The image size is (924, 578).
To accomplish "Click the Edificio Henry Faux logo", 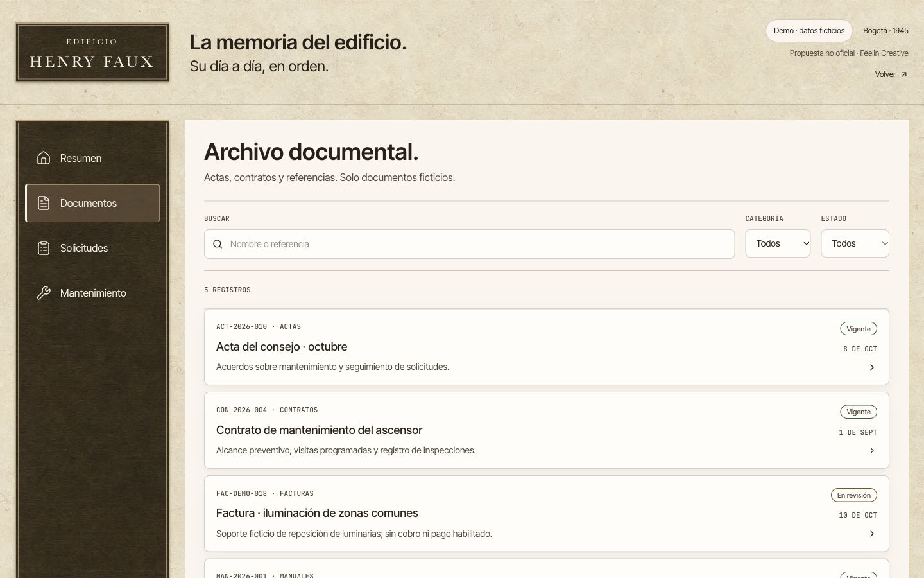I will tap(92, 53).
